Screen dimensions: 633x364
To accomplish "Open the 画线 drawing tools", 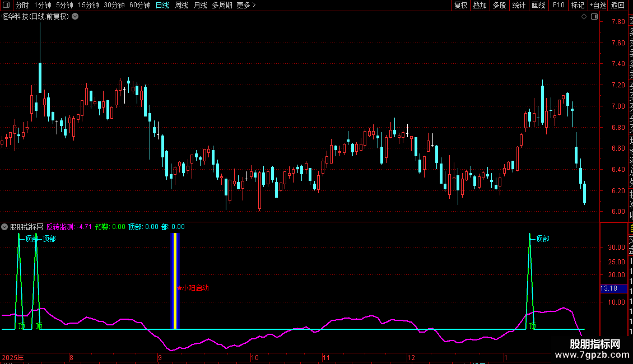I will 538,5.
